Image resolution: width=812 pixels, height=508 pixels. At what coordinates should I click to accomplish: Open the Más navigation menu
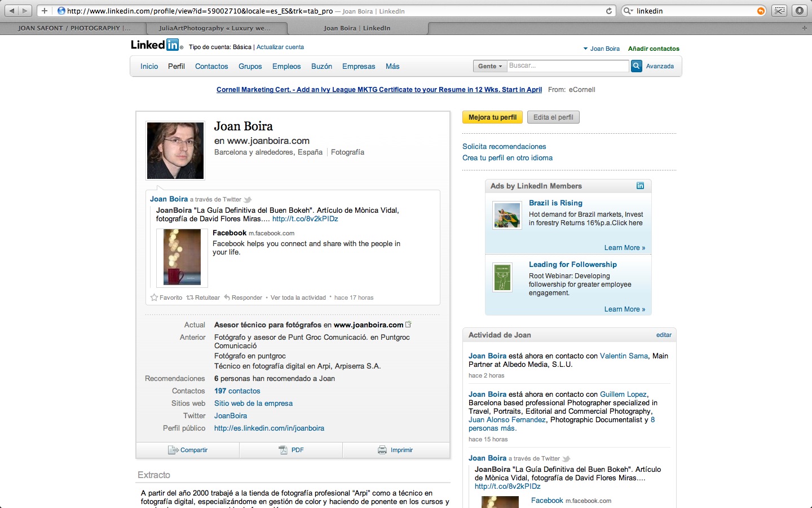pos(392,66)
